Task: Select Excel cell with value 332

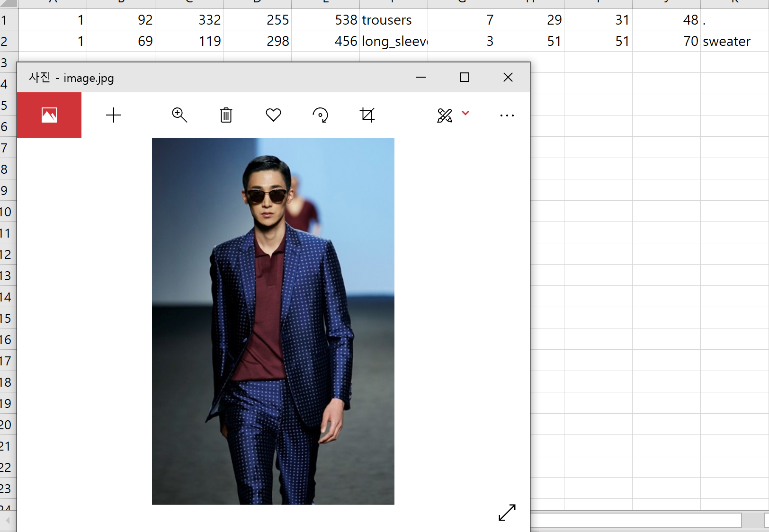Action: pyautogui.click(x=189, y=20)
